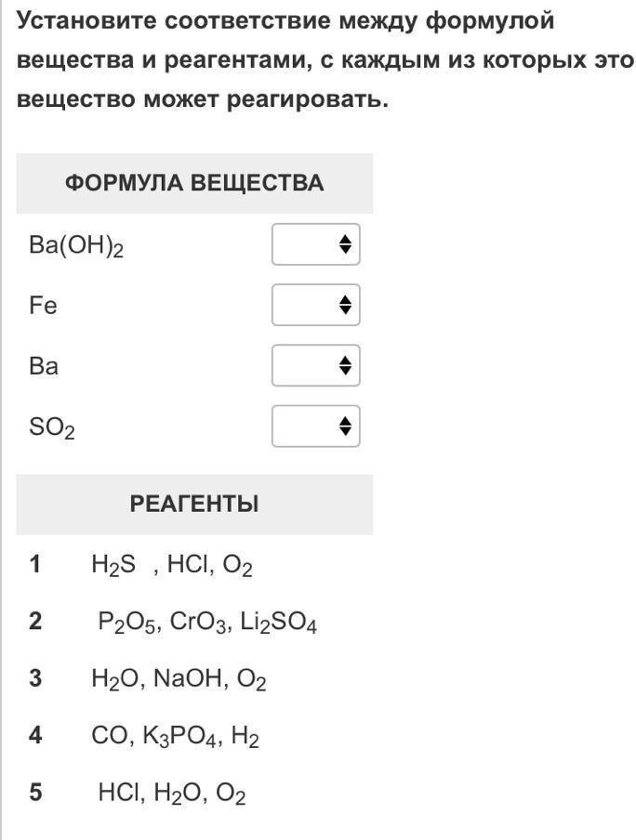Click the РЕАГЕНТЫ header
The image size is (636, 840).
click(x=194, y=505)
